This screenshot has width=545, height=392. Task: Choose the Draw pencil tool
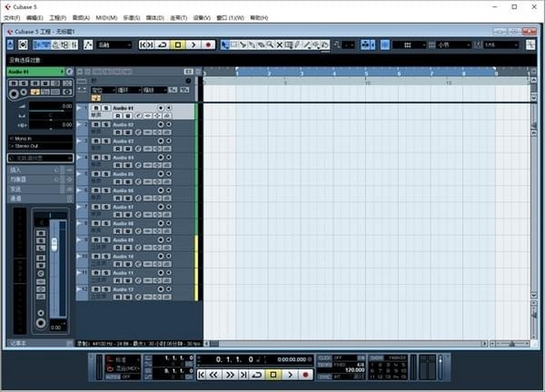[x=297, y=45]
